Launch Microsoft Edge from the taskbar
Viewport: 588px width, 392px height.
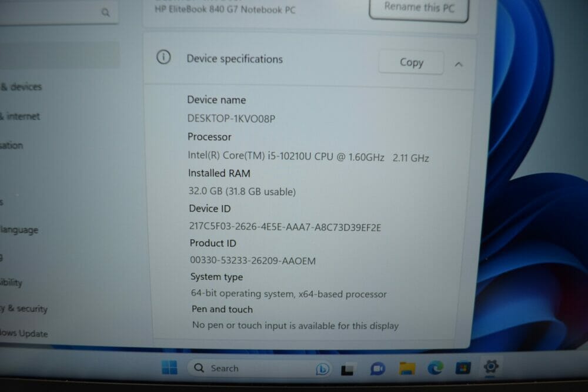435,368
